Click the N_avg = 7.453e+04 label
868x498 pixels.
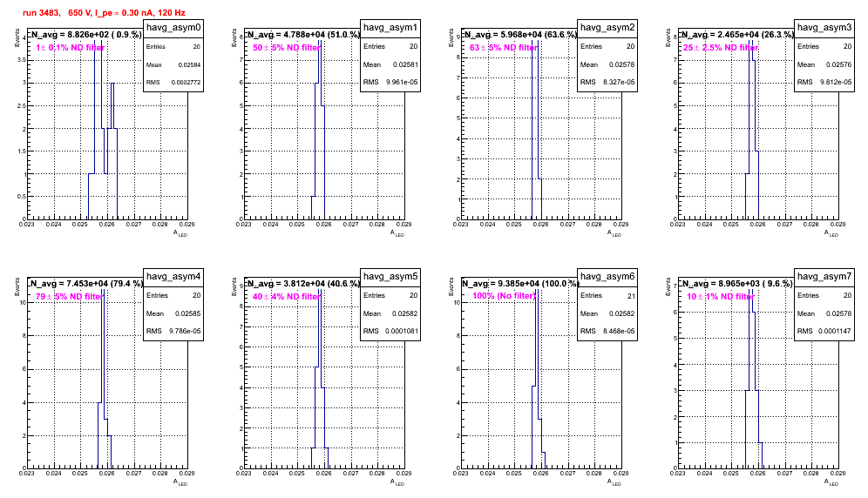[86, 284]
